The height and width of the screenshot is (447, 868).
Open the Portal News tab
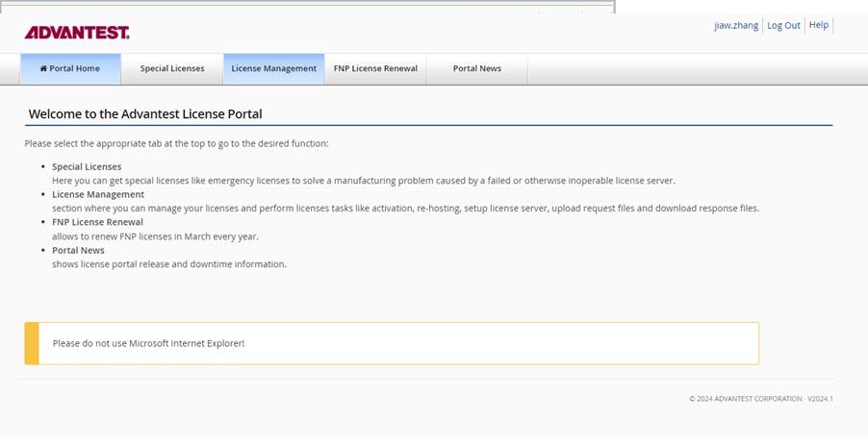click(x=476, y=69)
